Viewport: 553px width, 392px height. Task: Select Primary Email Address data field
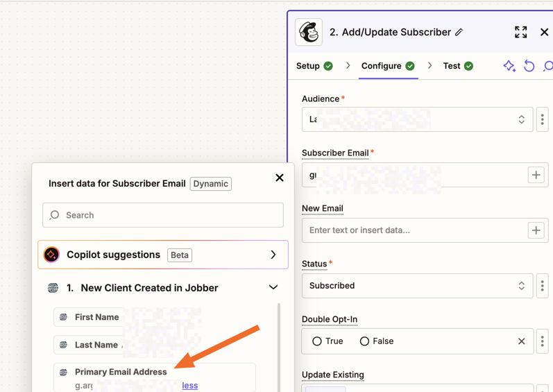tap(155, 377)
